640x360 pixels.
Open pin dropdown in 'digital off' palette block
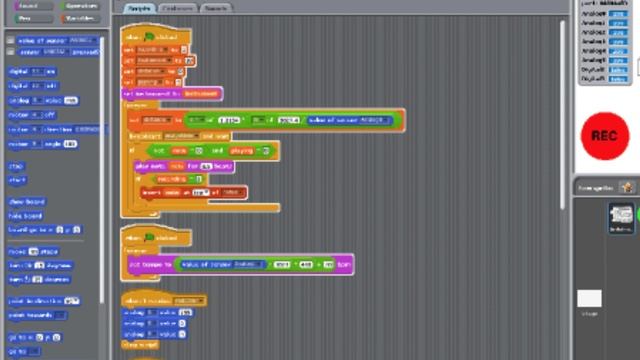click(x=37, y=86)
